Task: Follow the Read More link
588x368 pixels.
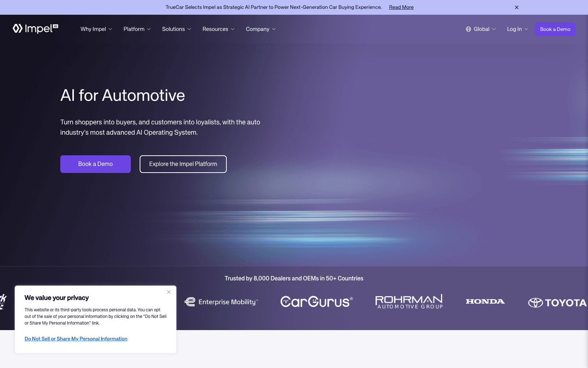Action: (401, 7)
